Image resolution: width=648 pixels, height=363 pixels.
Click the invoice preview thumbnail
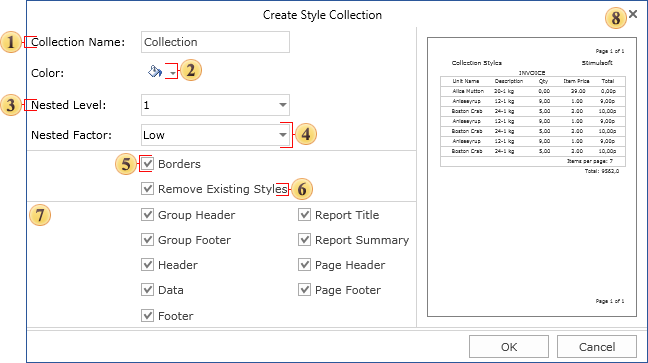coord(532,177)
